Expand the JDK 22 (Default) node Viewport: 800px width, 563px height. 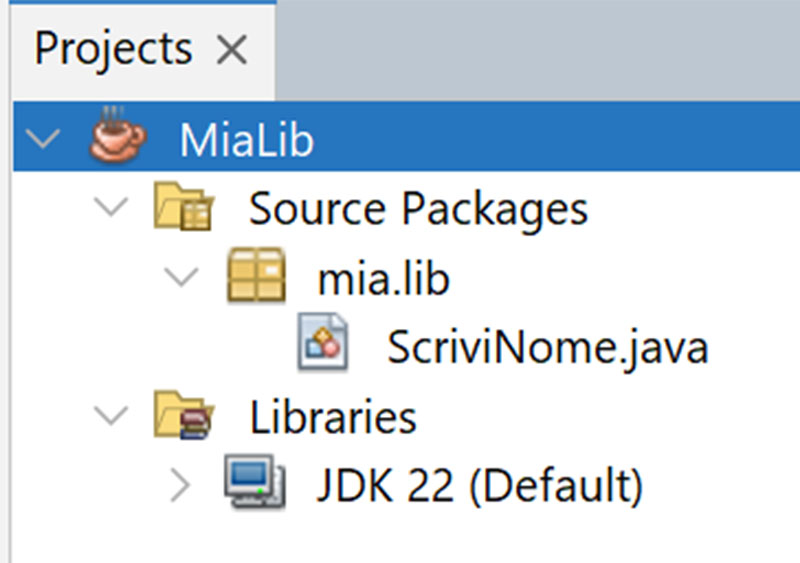180,484
